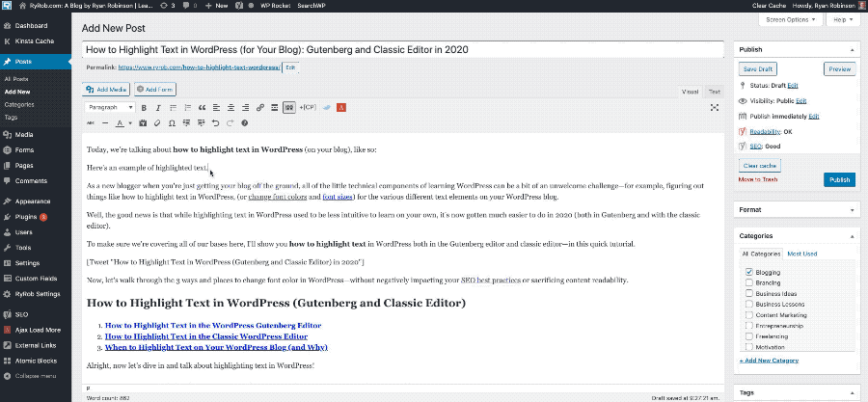The height and width of the screenshot is (402, 868).
Task: Click Paste as text icon
Action: (143, 123)
